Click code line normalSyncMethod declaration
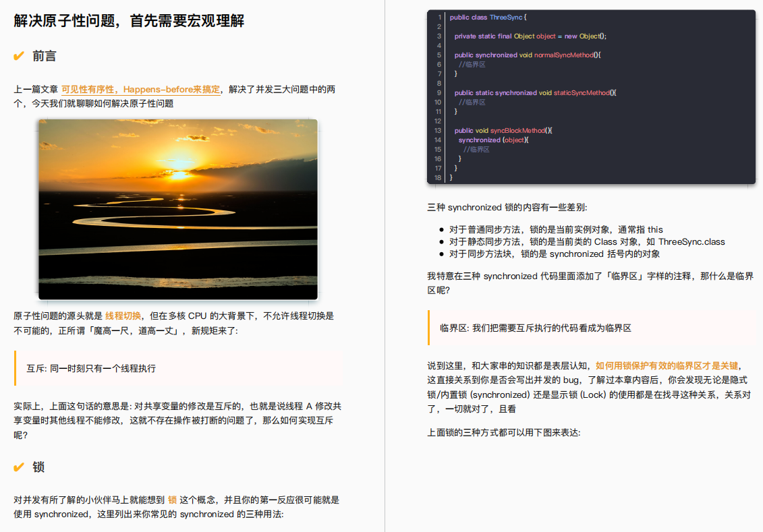Screen dimensions: 763x532 (528, 55)
